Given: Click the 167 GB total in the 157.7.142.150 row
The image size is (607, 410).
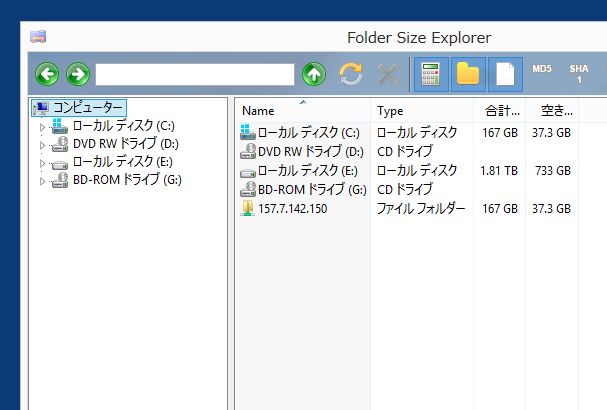Looking at the screenshot, I should tap(500, 209).
